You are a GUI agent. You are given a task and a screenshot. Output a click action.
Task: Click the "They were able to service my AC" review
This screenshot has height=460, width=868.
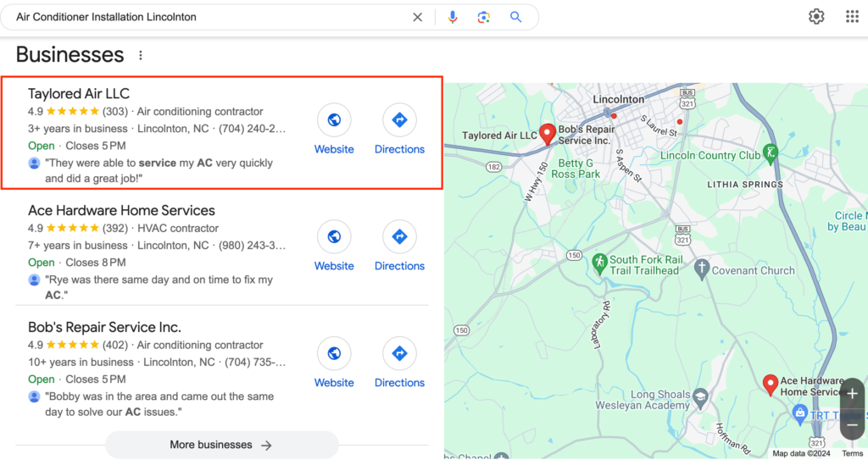click(x=159, y=170)
